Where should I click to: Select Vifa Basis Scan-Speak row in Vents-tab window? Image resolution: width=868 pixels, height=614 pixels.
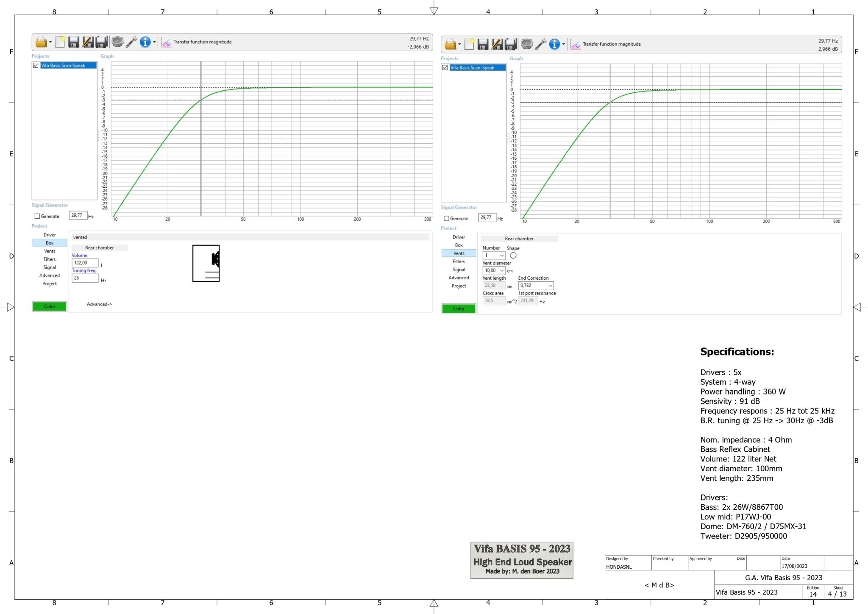pos(477,67)
